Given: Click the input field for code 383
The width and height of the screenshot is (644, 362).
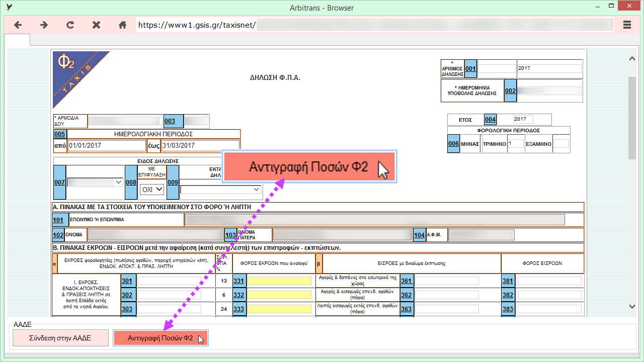Looking at the screenshot, I should 549,309.
